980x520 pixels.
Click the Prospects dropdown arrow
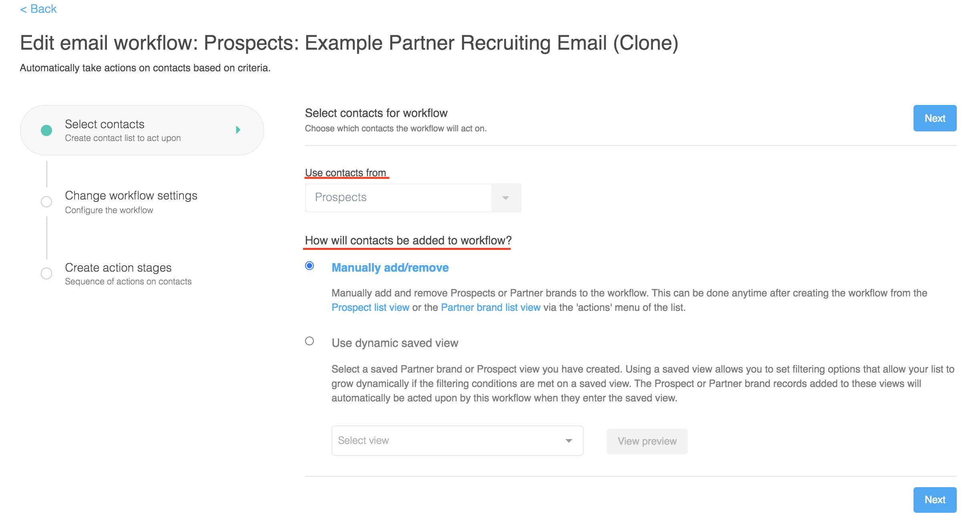point(506,198)
